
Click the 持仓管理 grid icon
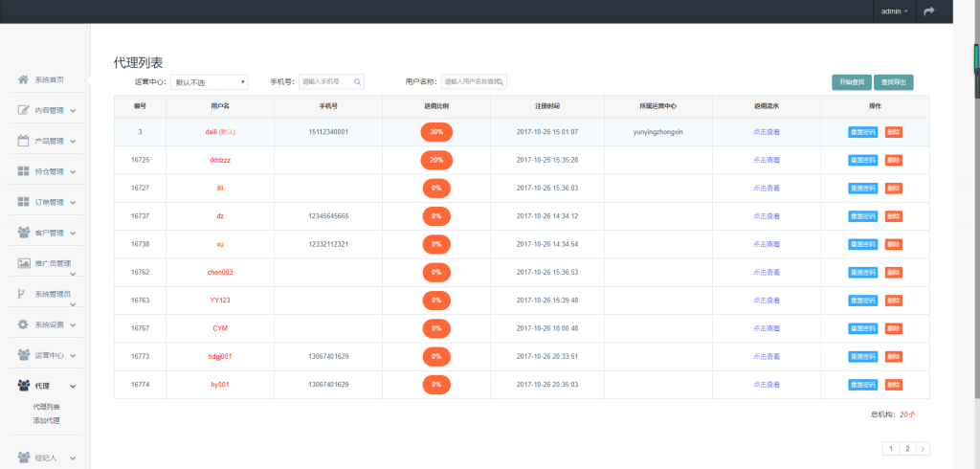24,171
